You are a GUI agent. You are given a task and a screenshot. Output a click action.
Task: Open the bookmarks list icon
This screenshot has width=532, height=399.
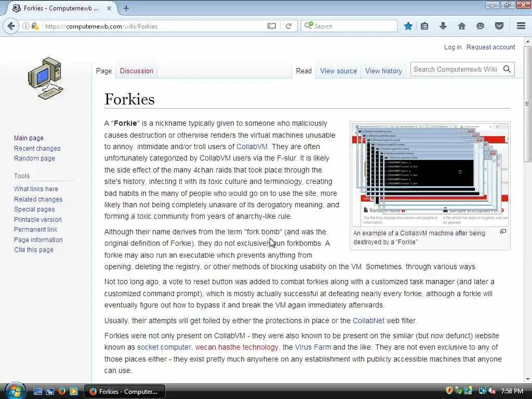tap(424, 26)
